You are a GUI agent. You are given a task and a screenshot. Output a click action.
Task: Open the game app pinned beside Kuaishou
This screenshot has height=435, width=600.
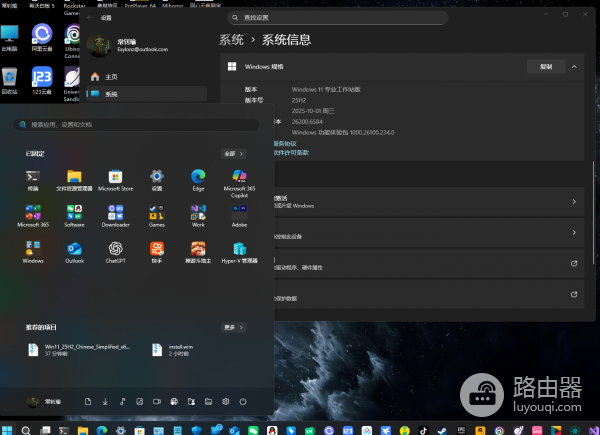(x=198, y=253)
